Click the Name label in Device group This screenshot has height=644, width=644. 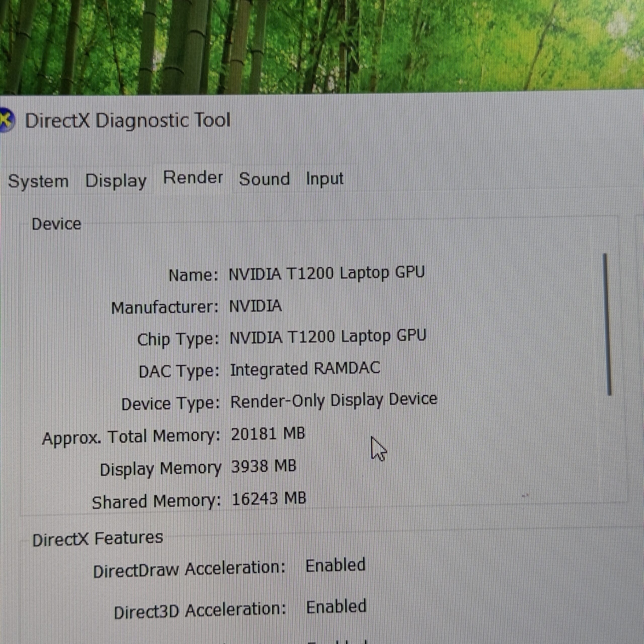[193, 276]
